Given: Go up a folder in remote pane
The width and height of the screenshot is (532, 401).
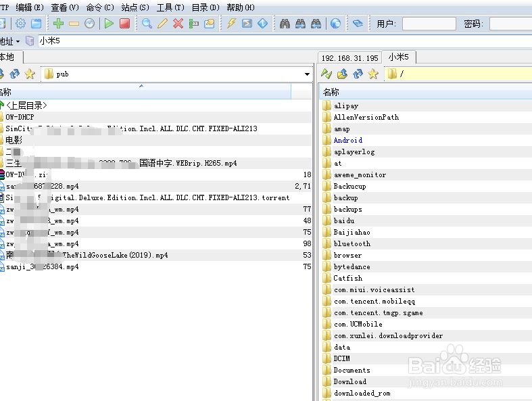Looking at the screenshot, I should click(342, 74).
